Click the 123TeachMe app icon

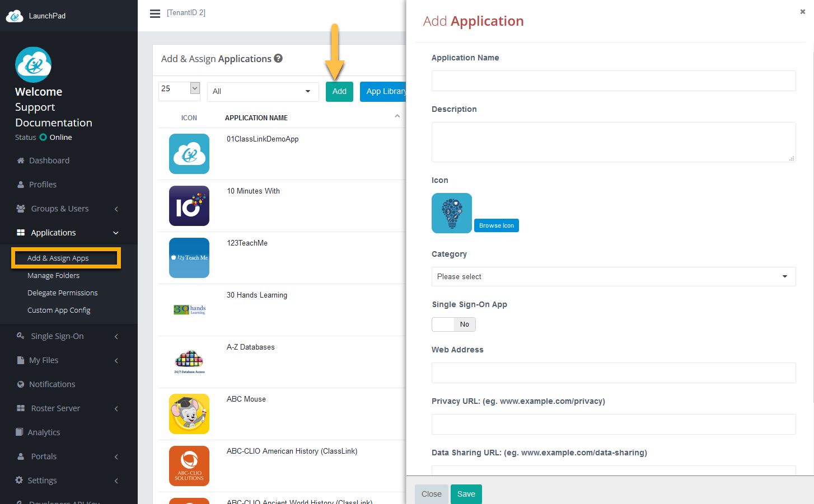[x=189, y=258]
